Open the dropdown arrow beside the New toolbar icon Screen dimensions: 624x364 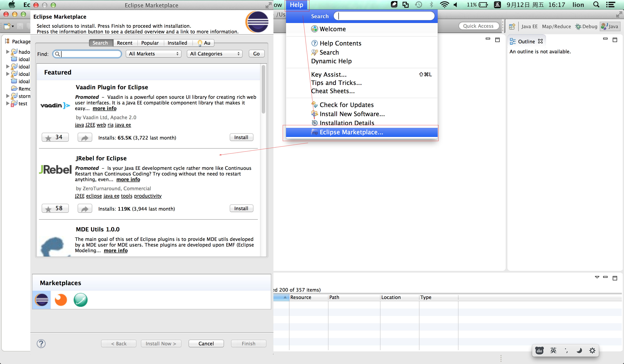click(13, 26)
